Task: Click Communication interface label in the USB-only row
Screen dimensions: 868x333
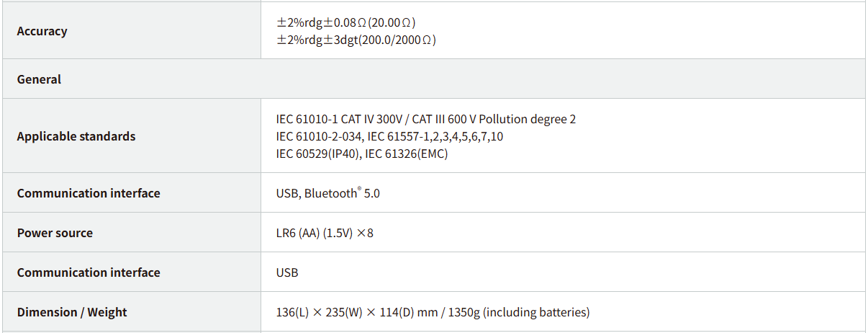Action: pyautogui.click(x=89, y=272)
